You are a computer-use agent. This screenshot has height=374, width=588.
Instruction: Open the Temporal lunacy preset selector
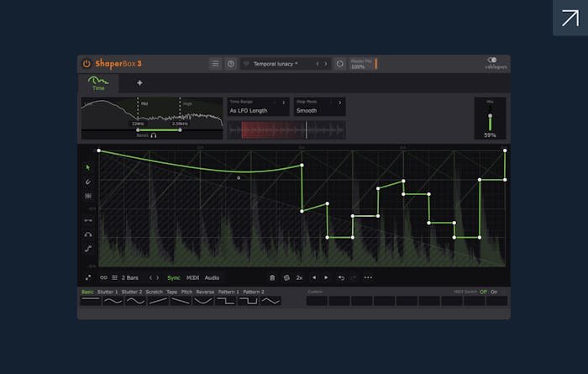(281, 64)
